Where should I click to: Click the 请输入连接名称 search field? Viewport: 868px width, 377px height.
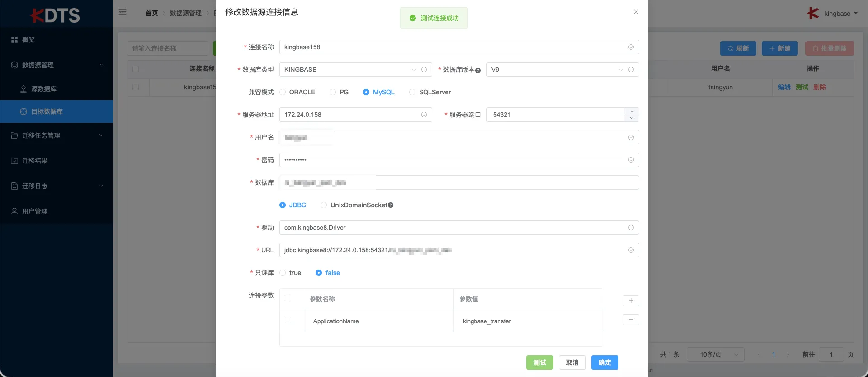tap(168, 48)
